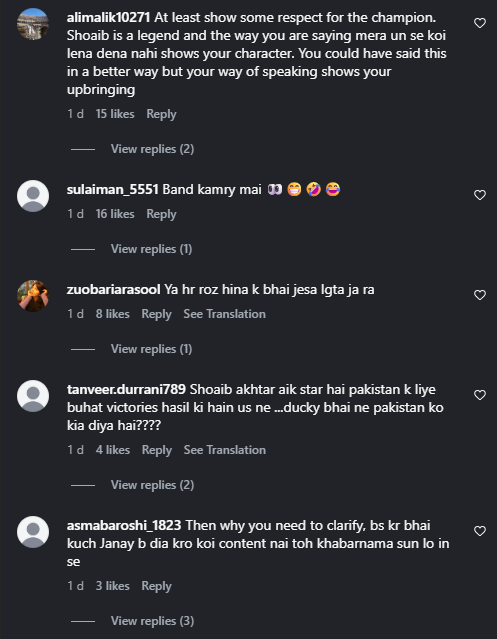Expand View replies (1) under sulaiman_5551's comment

pyautogui.click(x=152, y=249)
